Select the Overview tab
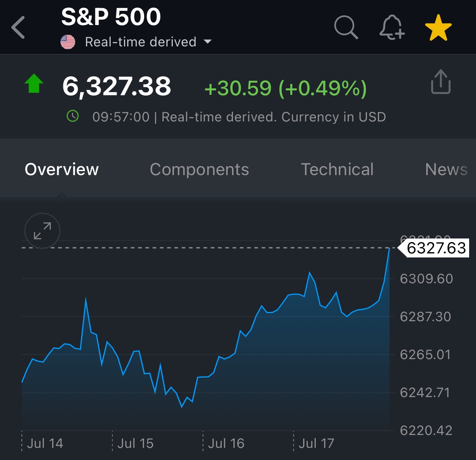The width and height of the screenshot is (476, 460). pos(62,169)
